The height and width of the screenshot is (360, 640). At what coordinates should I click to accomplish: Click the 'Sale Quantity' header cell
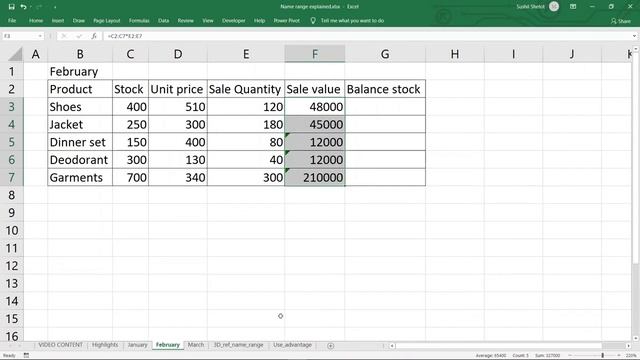[246, 89]
